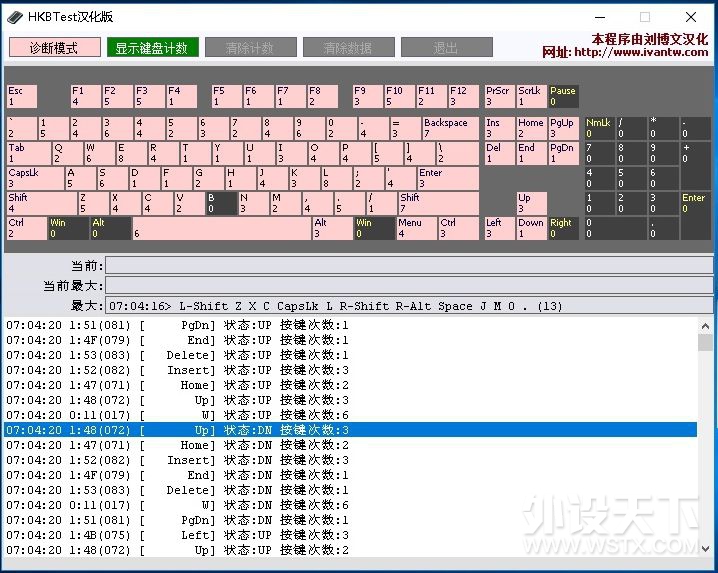Image resolution: width=718 pixels, height=573 pixels.
Task: Click the 当前 current keys field
Action: click(x=409, y=265)
